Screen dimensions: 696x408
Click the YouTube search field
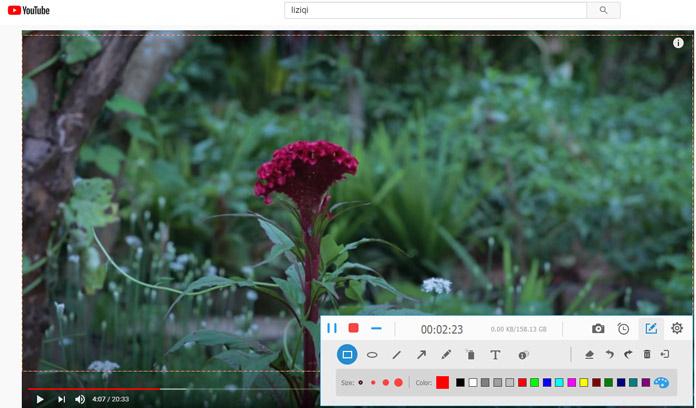[434, 10]
